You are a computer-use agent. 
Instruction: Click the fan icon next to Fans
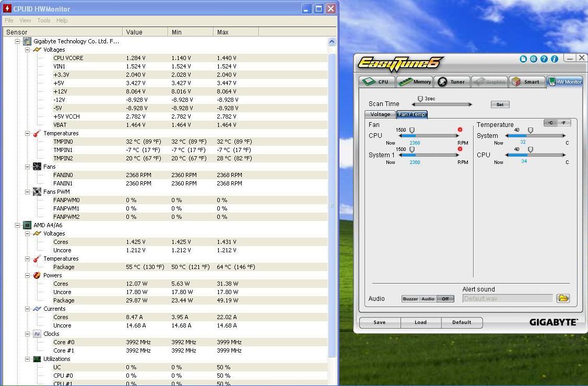[37, 167]
